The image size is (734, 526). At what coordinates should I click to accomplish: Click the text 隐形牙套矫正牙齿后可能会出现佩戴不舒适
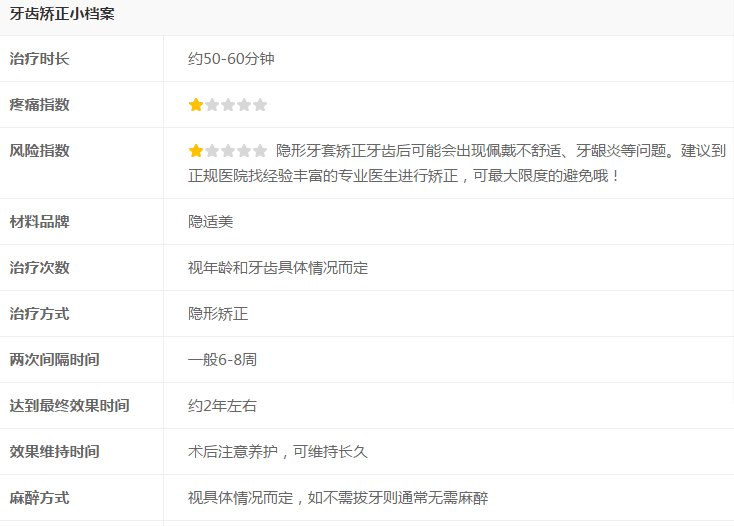coord(418,151)
